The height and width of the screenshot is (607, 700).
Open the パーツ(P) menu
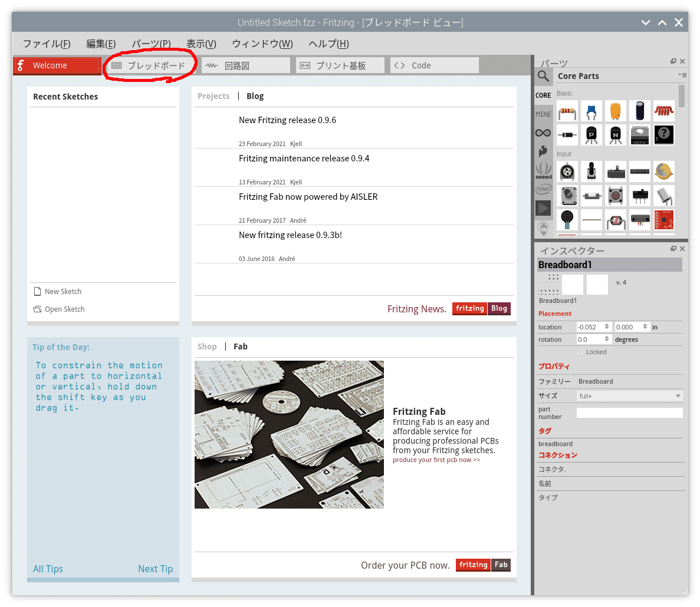[x=151, y=44]
